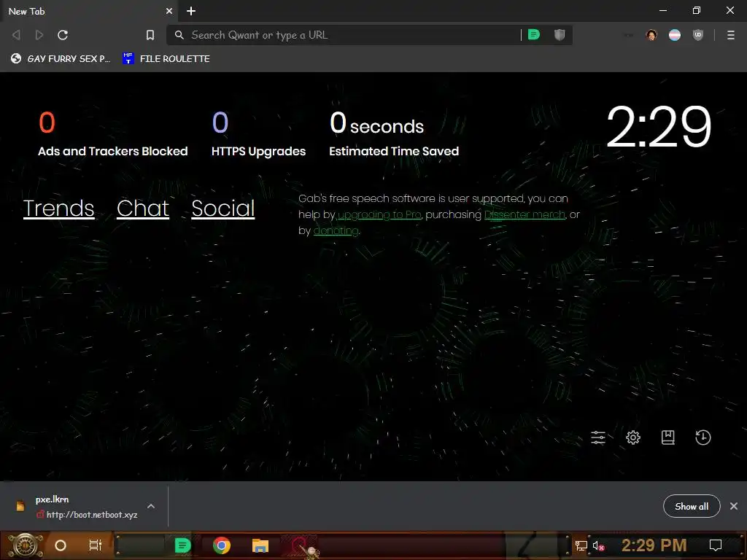Image resolution: width=747 pixels, height=560 pixels.
Task: Follow the upgrading to Pro link
Action: click(x=379, y=215)
